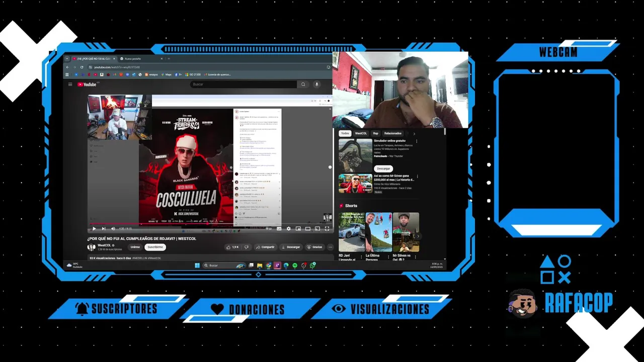The image size is (644, 362).
Task: Open the taskbar weather widget
Action: point(75,265)
